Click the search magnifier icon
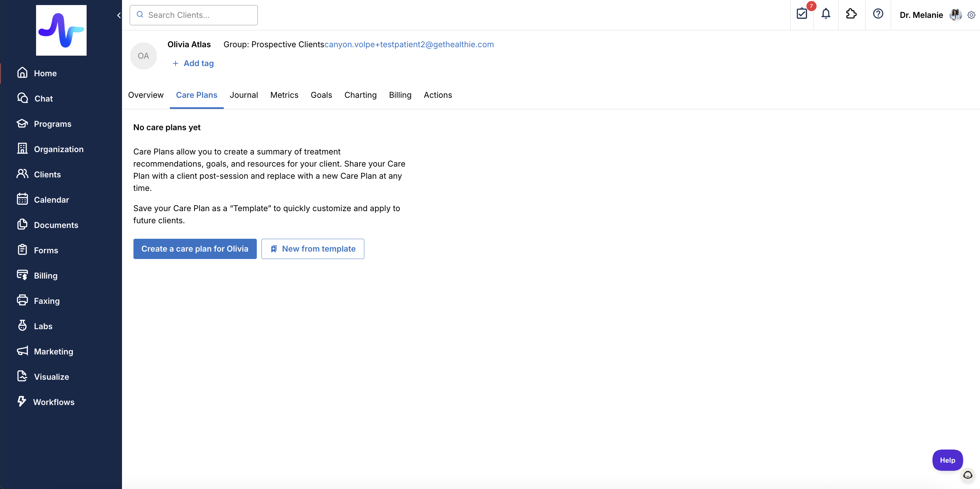980x489 pixels. click(140, 15)
